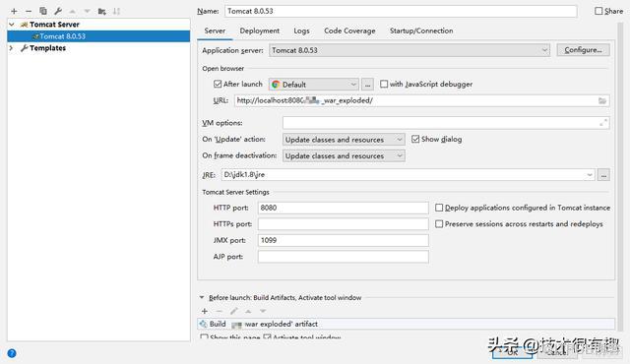Move before-launch task up
Viewport: 630px width, 364px height.
[248, 311]
